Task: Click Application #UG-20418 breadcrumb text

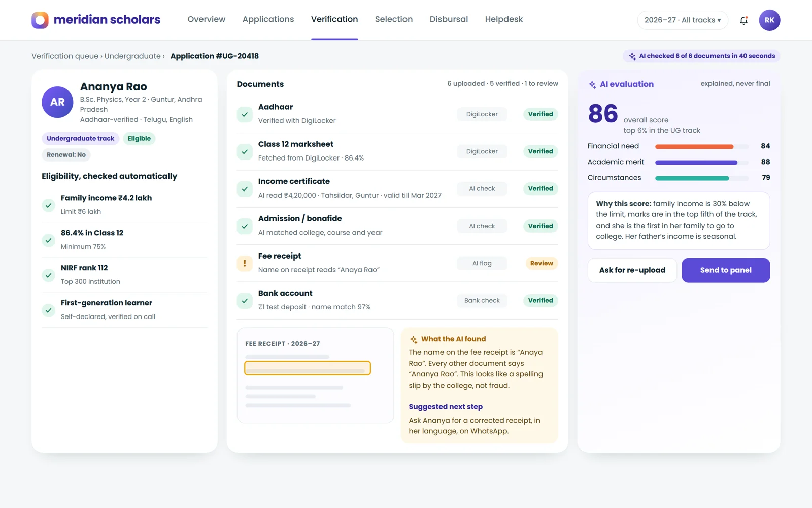Action: coord(215,56)
